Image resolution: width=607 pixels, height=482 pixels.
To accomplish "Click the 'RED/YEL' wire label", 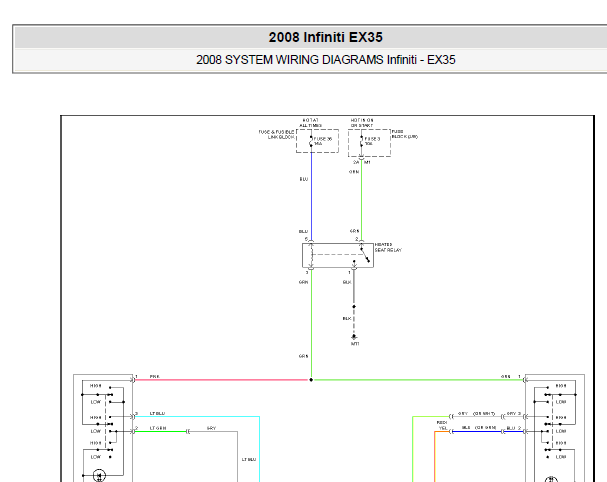I will coord(442,425).
